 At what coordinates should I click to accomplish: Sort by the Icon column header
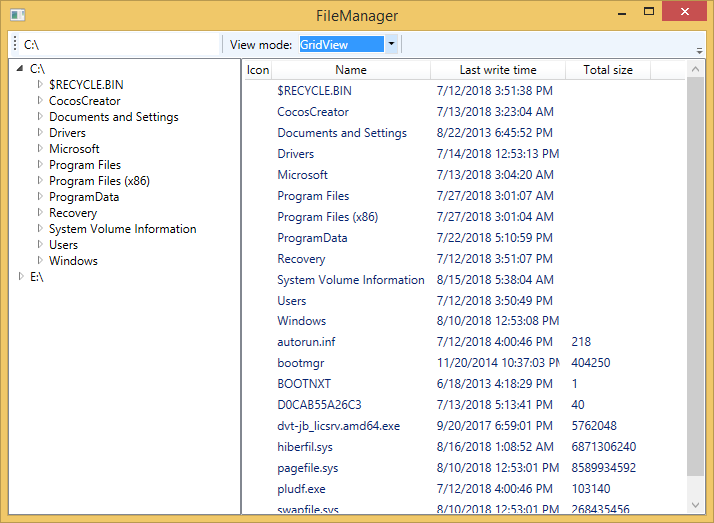pos(258,70)
